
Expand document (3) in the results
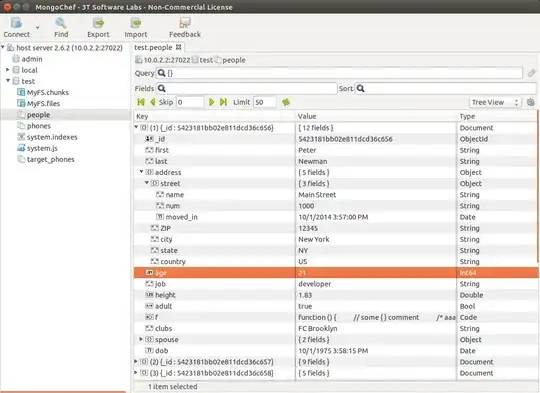click(136, 373)
